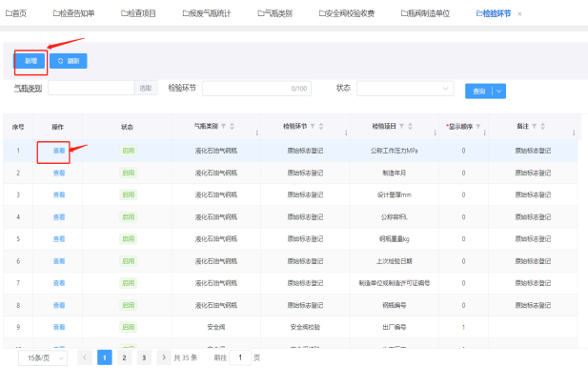Click the 新增 button
The image size is (588, 368).
point(30,61)
